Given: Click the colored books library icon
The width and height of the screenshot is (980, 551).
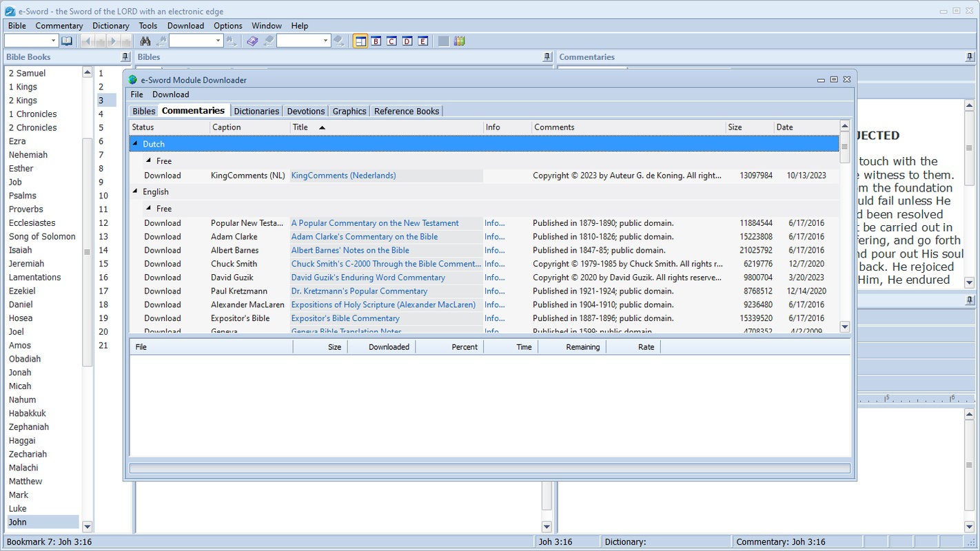Looking at the screenshot, I should (459, 41).
